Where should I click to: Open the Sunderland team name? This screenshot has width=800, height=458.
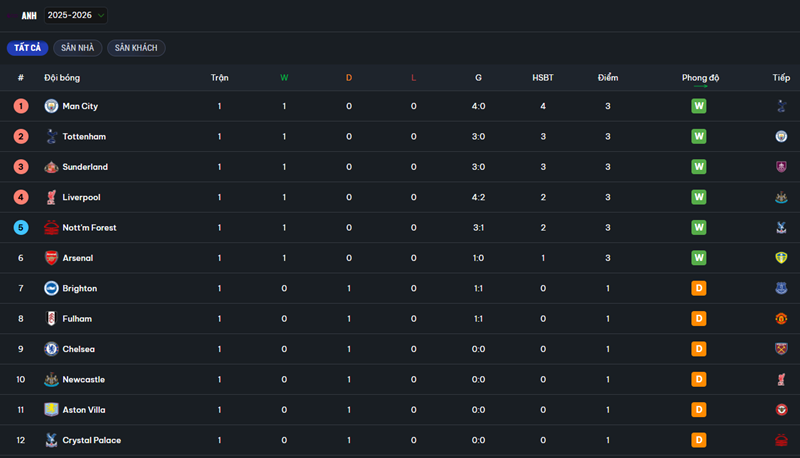coord(85,167)
